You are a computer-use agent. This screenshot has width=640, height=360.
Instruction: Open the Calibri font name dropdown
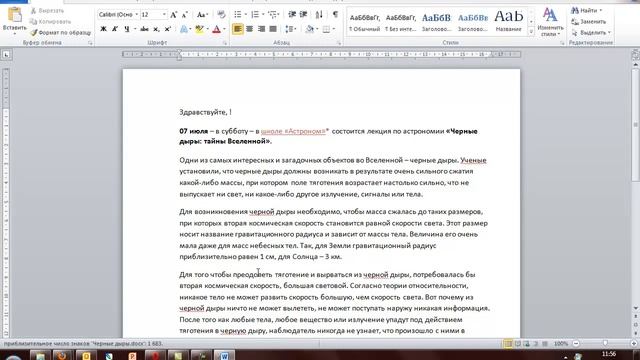[136, 15]
